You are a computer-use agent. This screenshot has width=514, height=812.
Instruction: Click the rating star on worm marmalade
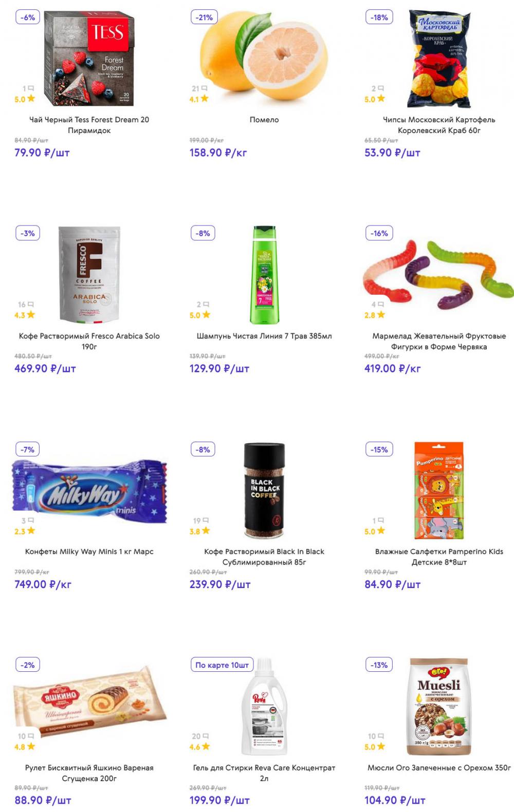point(381,315)
